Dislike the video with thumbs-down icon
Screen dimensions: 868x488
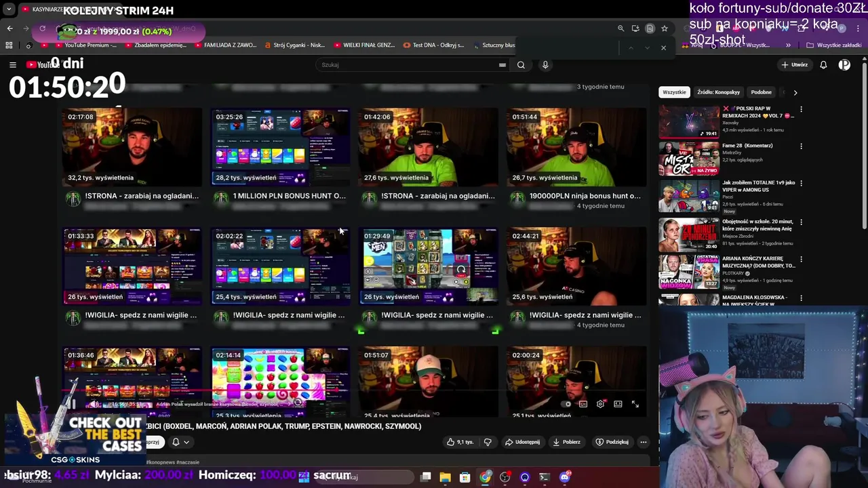[x=488, y=442]
